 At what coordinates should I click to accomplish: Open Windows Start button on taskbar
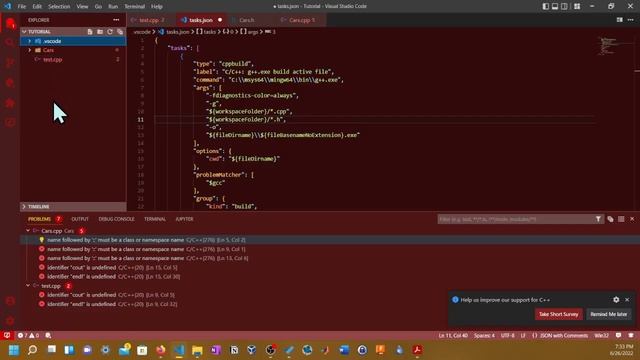click(13, 350)
